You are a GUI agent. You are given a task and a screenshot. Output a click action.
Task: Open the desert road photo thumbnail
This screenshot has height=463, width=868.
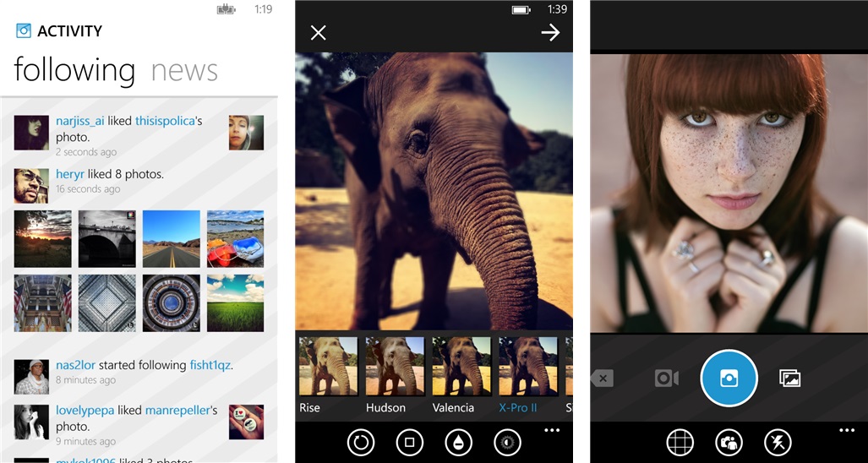[x=172, y=239]
